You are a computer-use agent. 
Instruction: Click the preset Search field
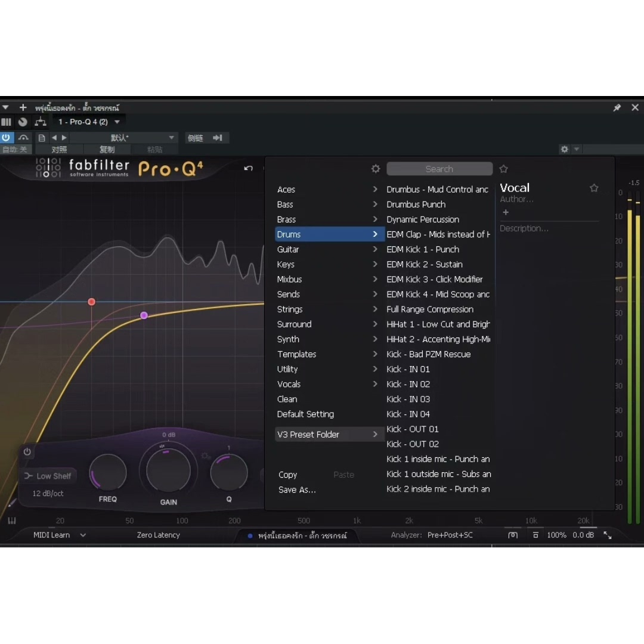pyautogui.click(x=439, y=169)
